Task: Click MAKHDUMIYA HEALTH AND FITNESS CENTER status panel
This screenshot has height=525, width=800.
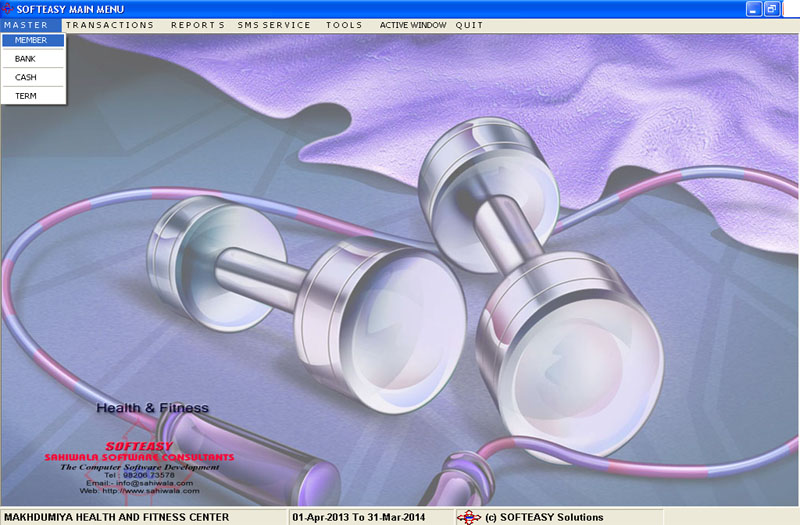Action: point(116,517)
